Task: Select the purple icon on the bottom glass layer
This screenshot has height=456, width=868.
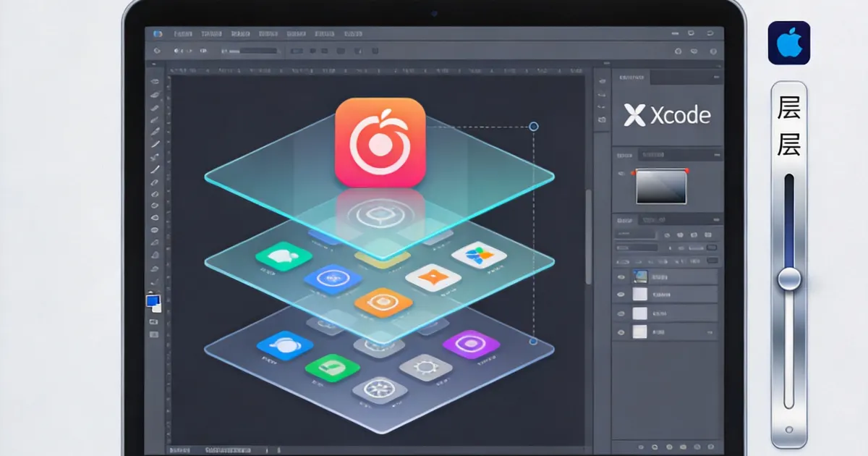Action: point(471,344)
